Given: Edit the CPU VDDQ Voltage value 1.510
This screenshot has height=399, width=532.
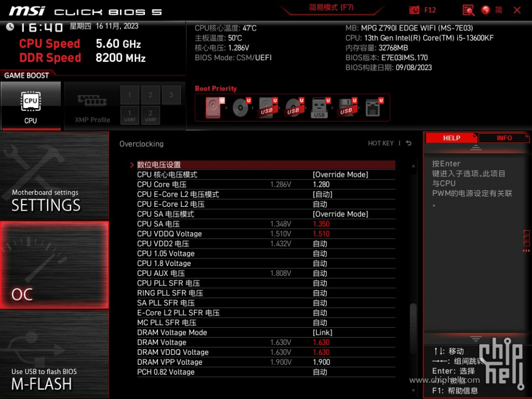Looking at the screenshot, I should (321, 234).
